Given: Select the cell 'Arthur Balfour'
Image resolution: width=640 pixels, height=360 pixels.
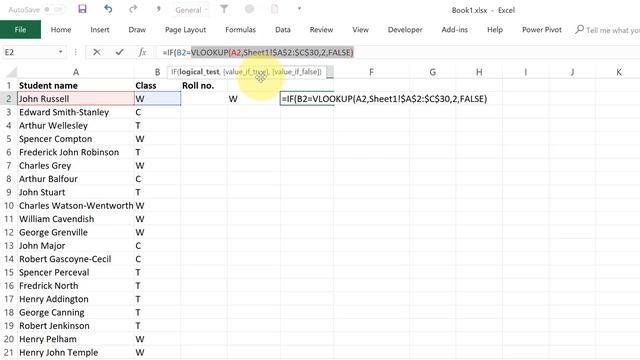Looking at the screenshot, I should [76, 179].
